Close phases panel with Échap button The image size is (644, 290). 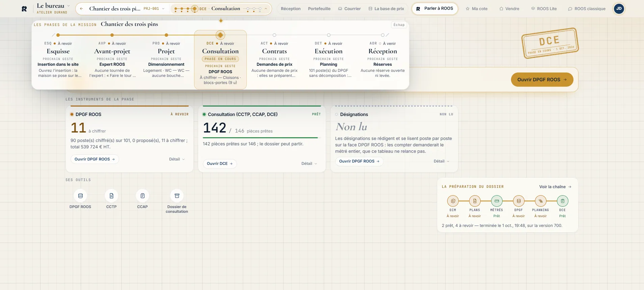click(399, 25)
